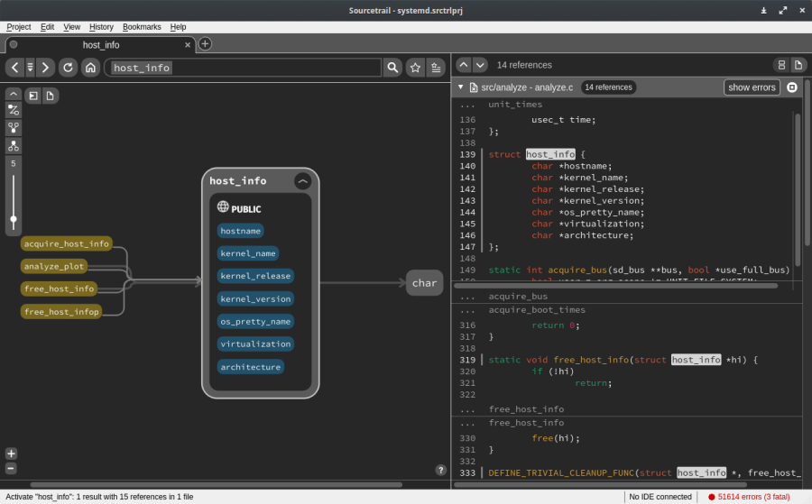The image size is (812, 504).
Task: Jump to the next reference in the code view
Action: click(x=480, y=65)
